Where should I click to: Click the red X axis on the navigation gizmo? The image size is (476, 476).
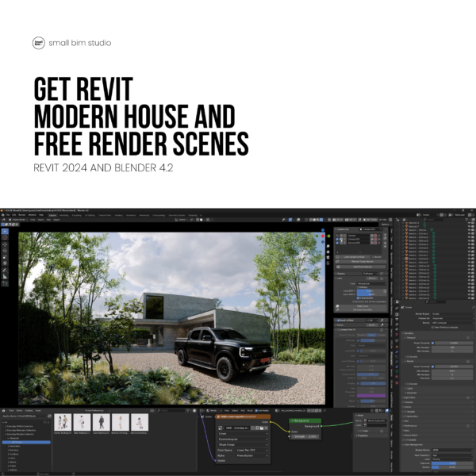coord(322,236)
